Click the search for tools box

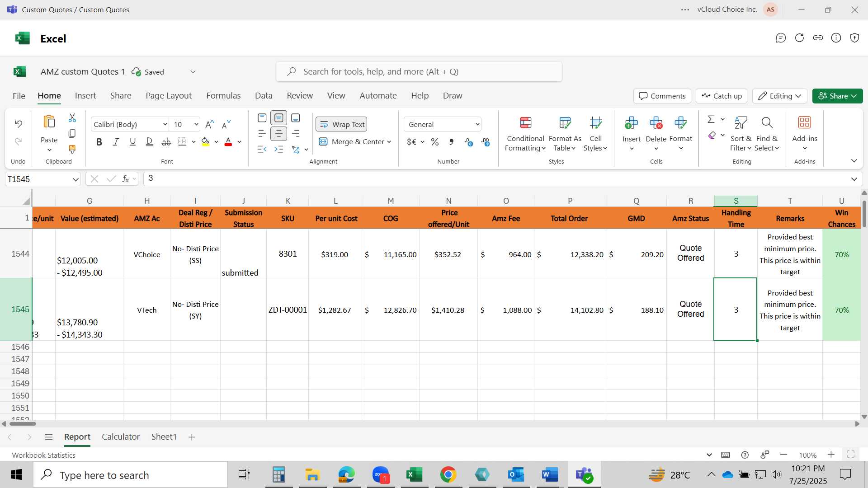pos(419,72)
